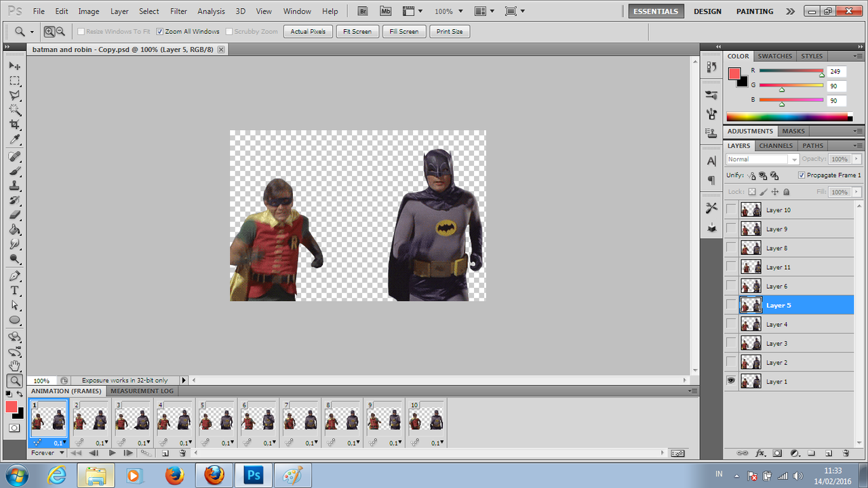Click Add a layer style fx icon
This screenshot has height=488, width=868.
760,453
